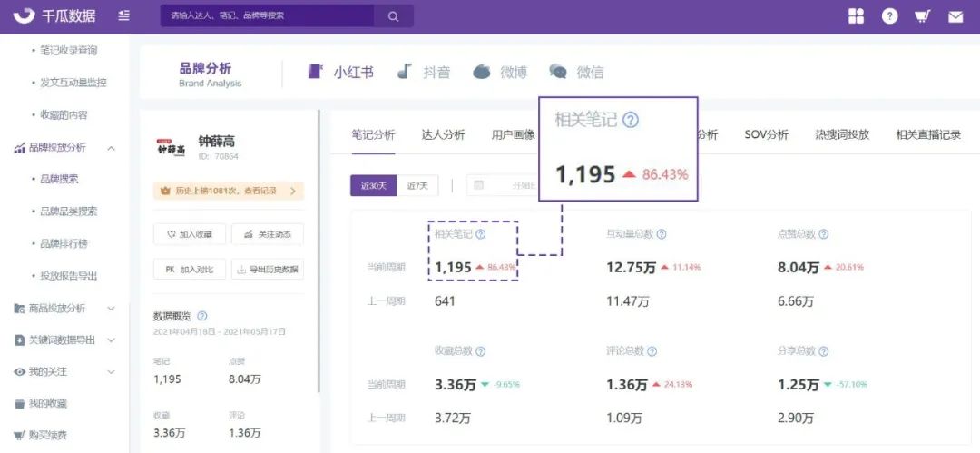This screenshot has width=980, height=453.
Task: Open 品牌品类搜索 in sidebar
Action: point(69,212)
